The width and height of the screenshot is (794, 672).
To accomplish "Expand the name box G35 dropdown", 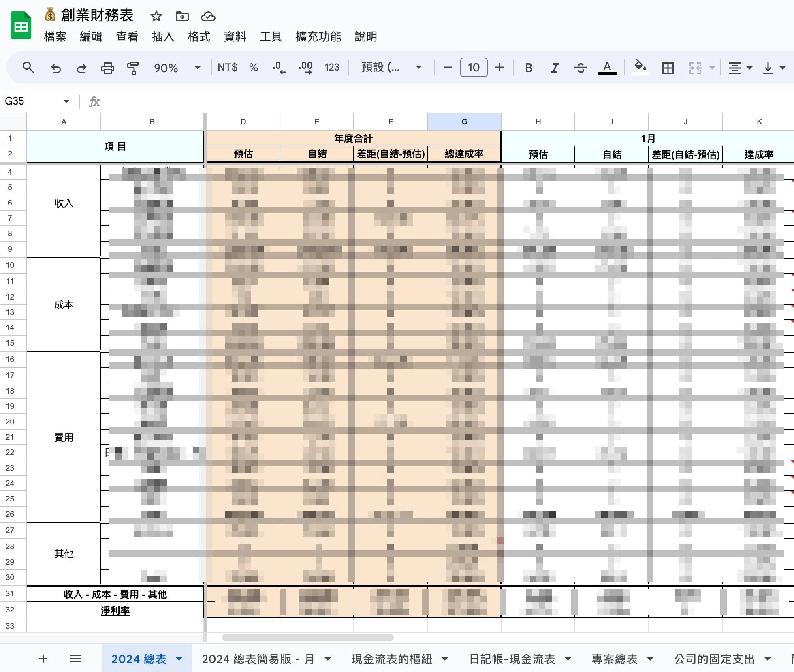I will [66, 101].
